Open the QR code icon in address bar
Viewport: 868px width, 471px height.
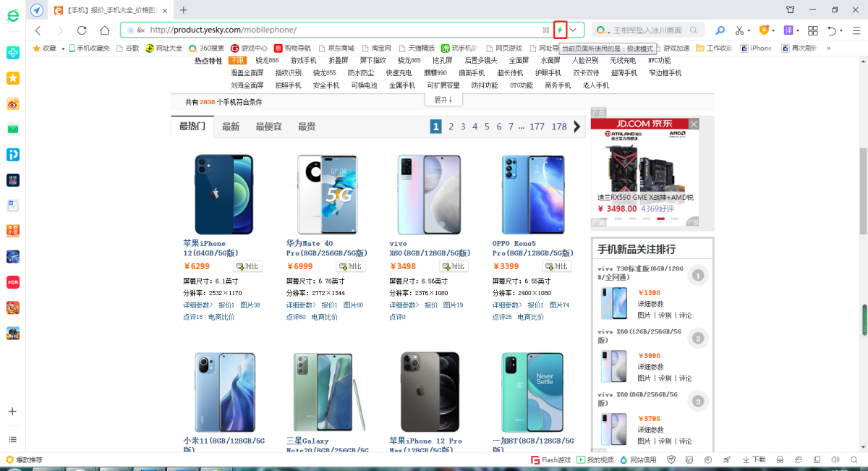[546, 30]
